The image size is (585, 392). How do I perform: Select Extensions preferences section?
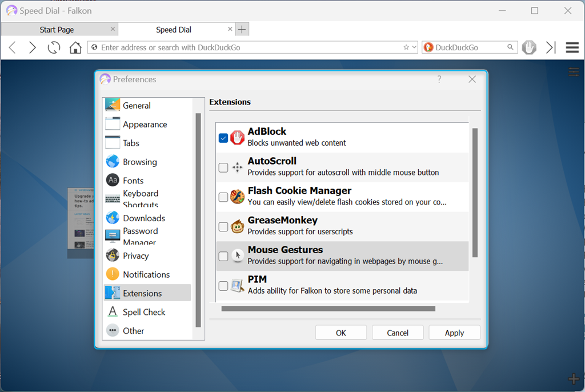pyautogui.click(x=147, y=293)
